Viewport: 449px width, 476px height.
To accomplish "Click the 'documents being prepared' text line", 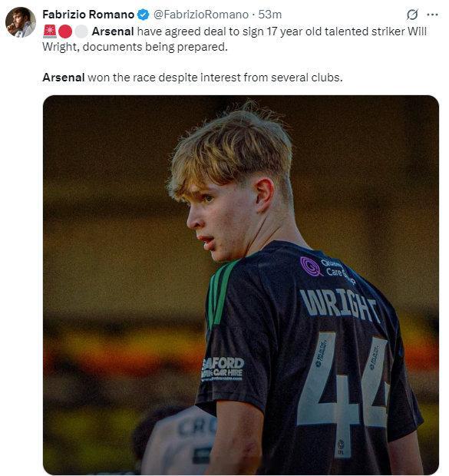I will (x=135, y=47).
